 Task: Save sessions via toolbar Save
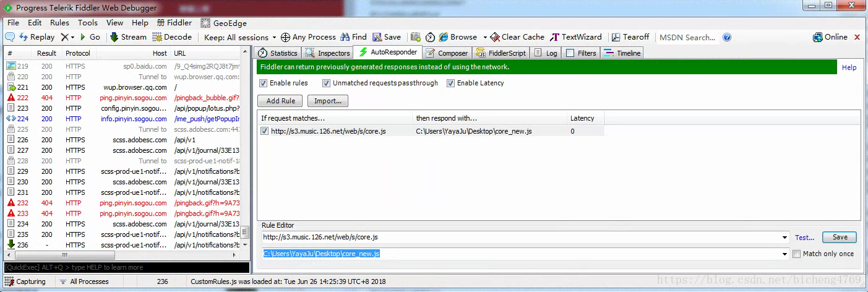(386, 37)
